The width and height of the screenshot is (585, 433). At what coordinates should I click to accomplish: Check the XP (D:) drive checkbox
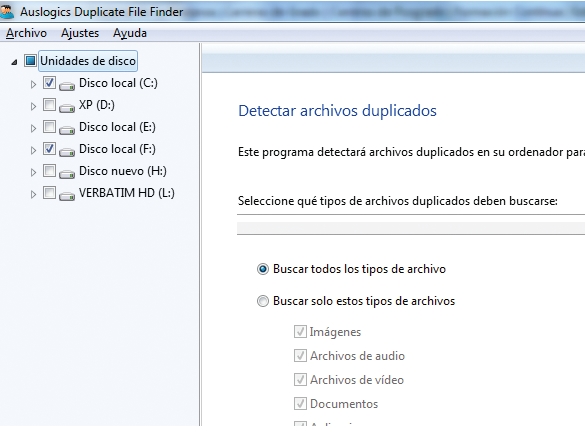point(49,104)
